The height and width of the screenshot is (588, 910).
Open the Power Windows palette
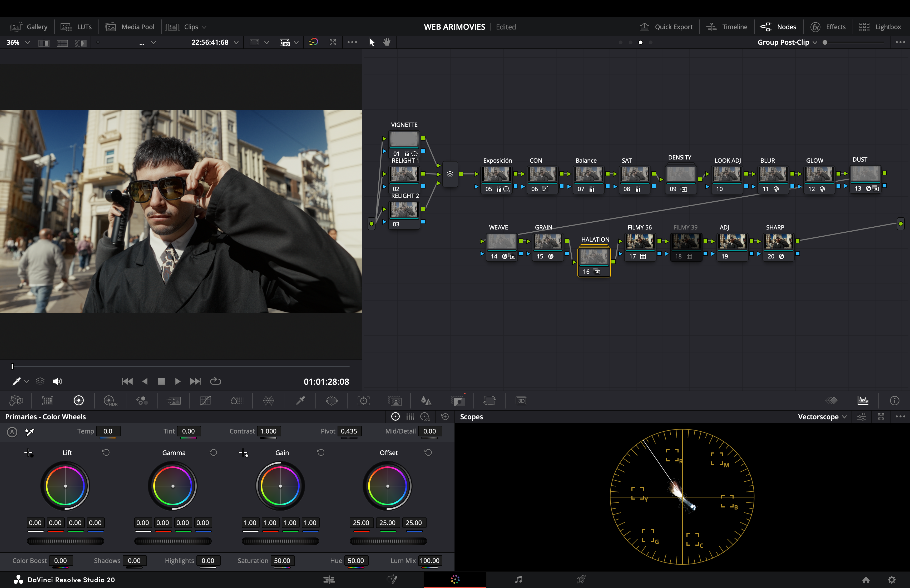pyautogui.click(x=332, y=401)
